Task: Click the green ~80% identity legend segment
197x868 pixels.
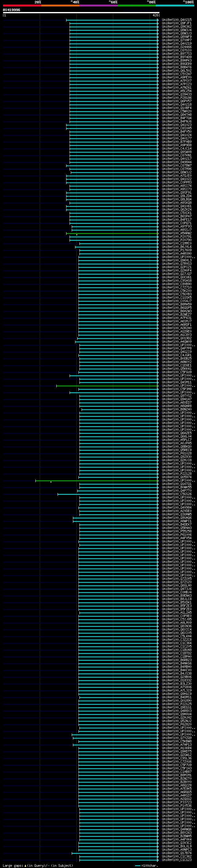Action: [137, 6]
